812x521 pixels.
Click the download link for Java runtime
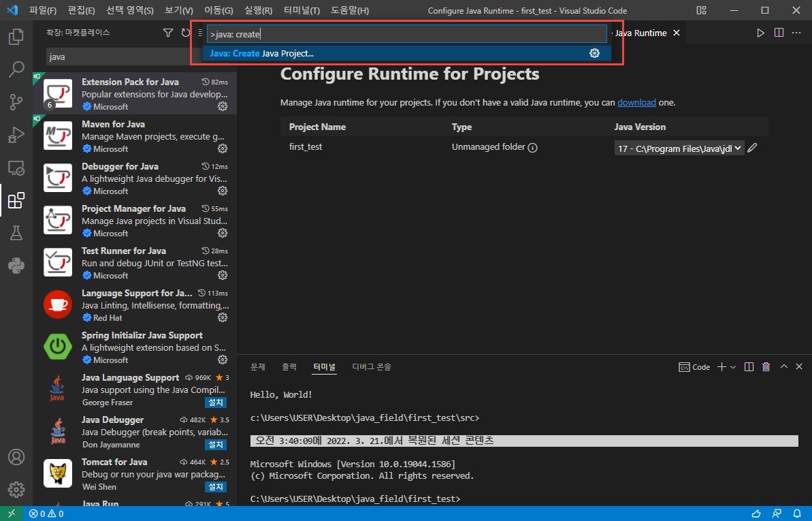[x=636, y=103]
